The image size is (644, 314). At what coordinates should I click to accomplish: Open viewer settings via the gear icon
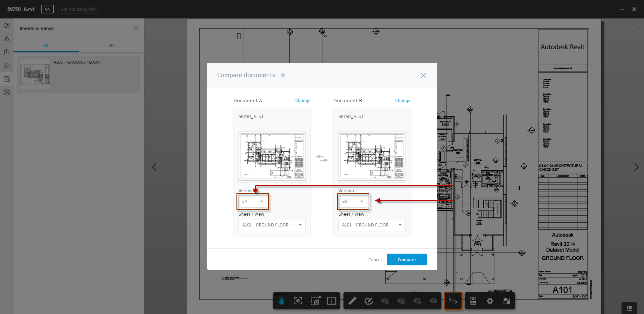click(x=490, y=301)
